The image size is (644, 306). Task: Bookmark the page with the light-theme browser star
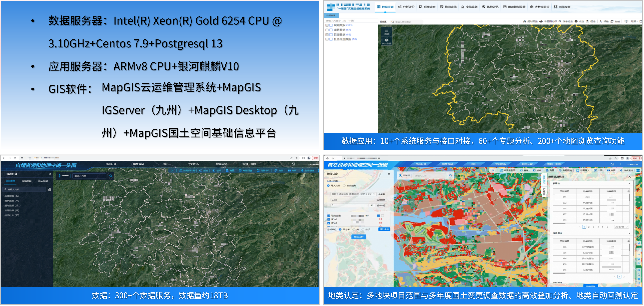[x=615, y=158]
